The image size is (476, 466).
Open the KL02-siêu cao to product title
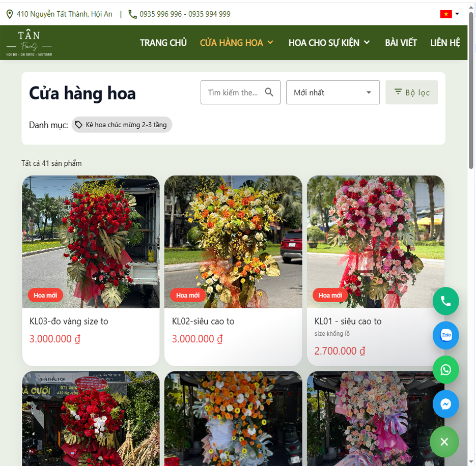pos(203,322)
